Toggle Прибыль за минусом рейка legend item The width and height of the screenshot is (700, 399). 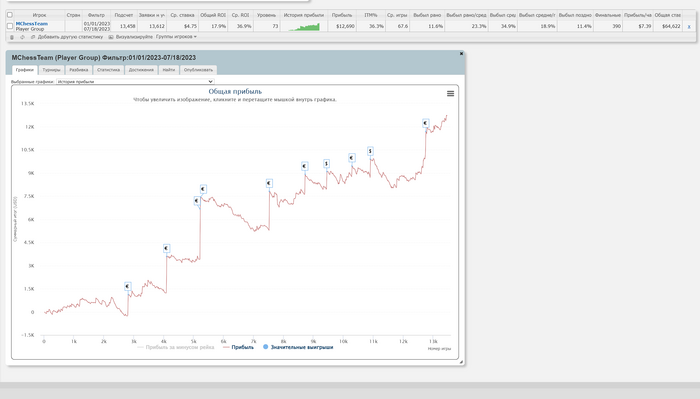[x=176, y=347]
